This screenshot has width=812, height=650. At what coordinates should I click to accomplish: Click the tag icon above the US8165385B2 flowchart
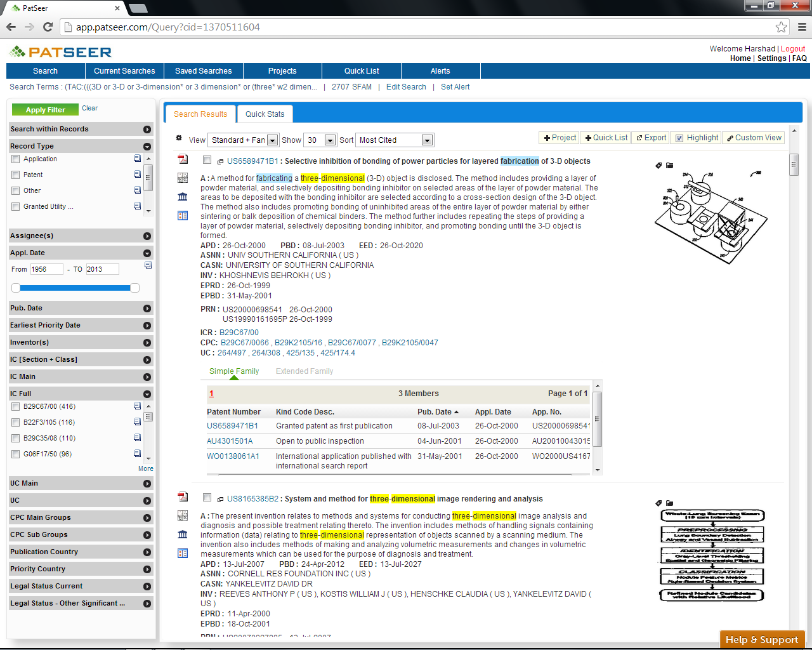point(658,503)
